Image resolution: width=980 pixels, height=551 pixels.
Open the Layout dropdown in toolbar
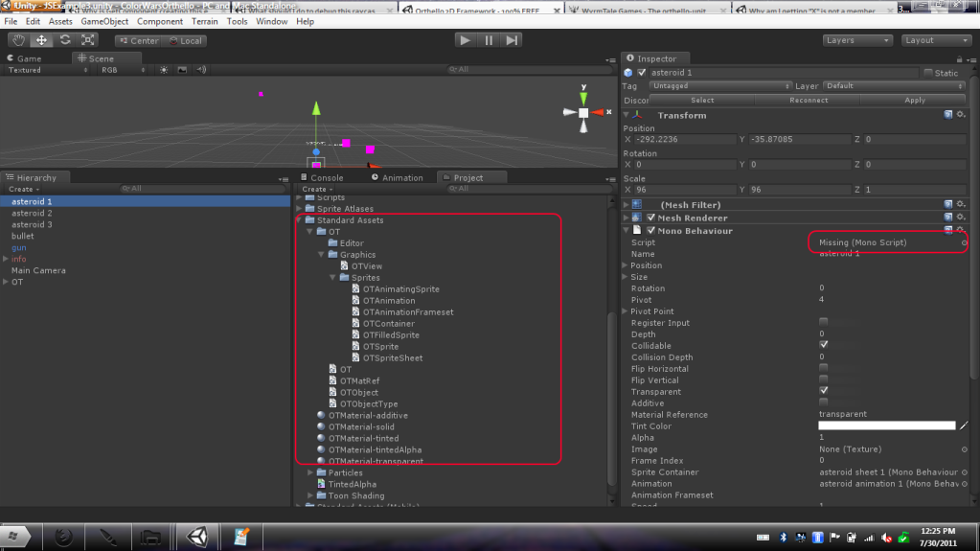[936, 40]
